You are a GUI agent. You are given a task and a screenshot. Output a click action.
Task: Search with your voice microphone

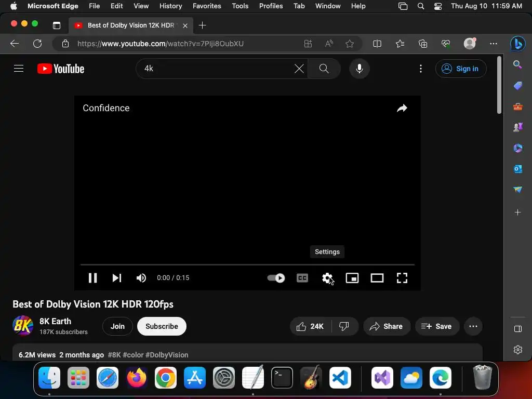tap(360, 69)
